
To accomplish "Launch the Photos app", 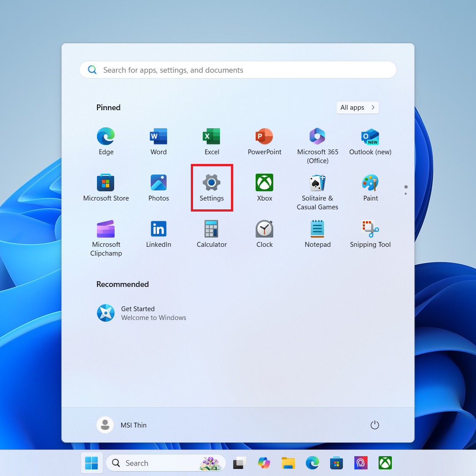I will pos(159,188).
